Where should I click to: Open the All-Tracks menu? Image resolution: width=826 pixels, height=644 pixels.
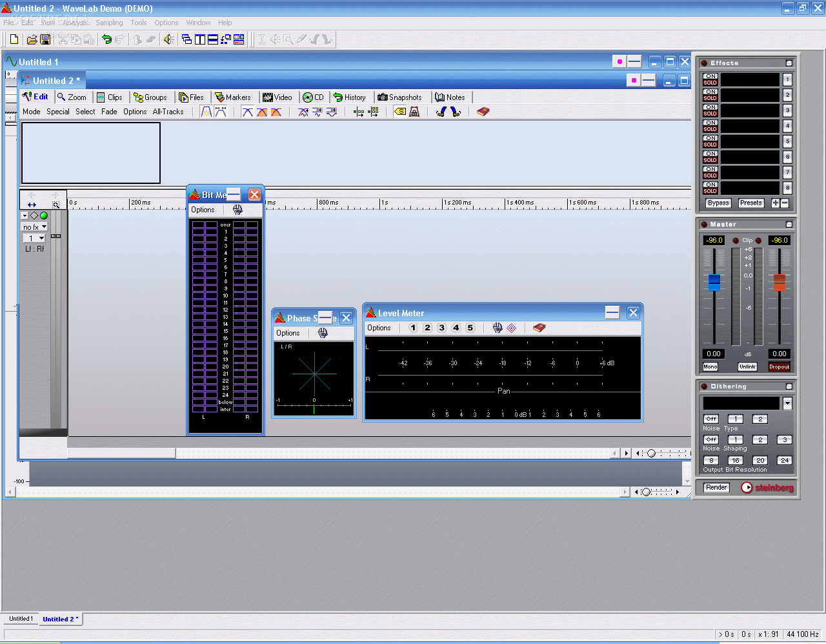168,112
